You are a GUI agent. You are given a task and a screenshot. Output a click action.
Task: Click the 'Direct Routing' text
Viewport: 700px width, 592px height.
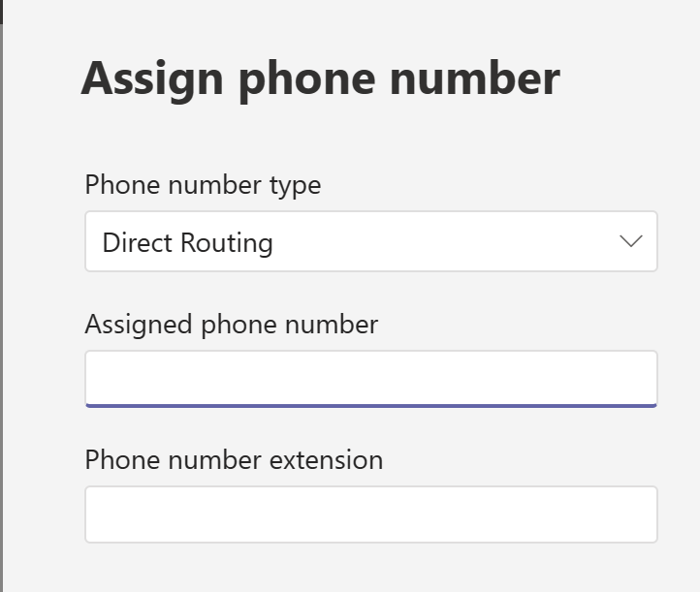tap(187, 242)
